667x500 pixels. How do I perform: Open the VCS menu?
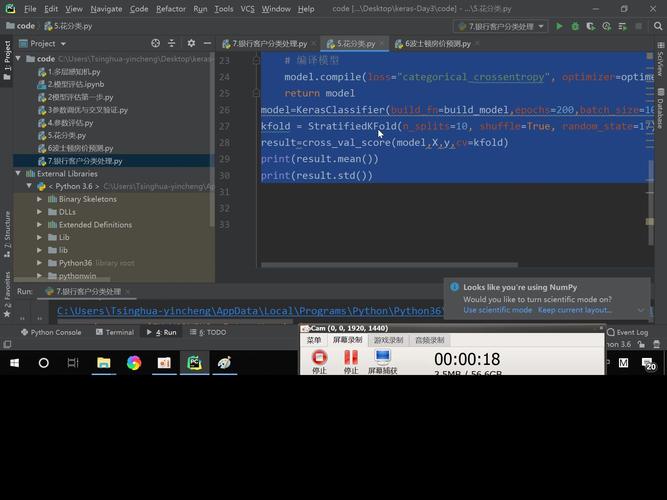point(247,9)
